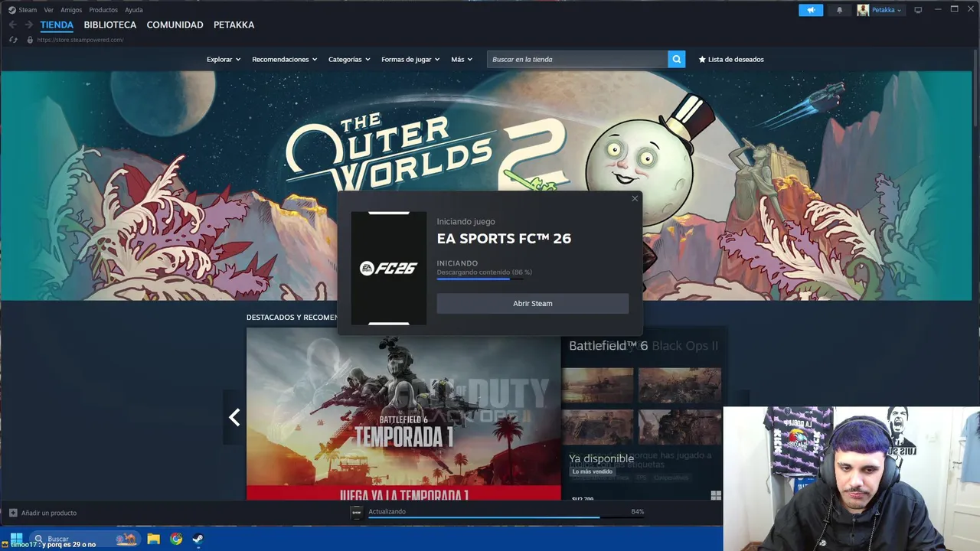Close the Iniciando juego dialog
980x551 pixels.
point(635,198)
